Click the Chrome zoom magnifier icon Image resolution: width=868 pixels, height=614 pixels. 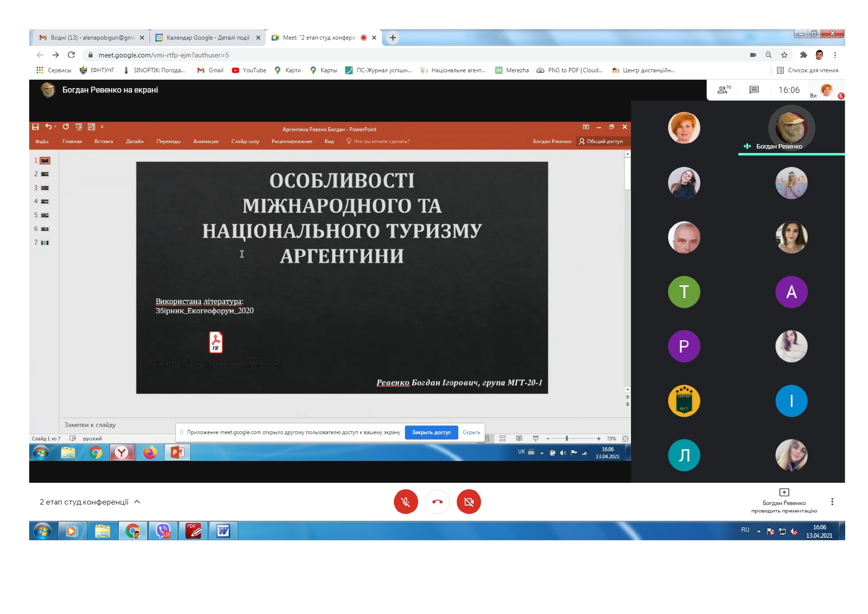pos(769,55)
